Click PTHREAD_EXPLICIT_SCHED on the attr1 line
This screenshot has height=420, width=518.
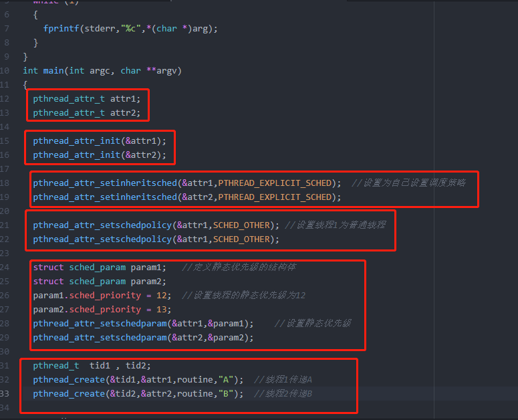[x=275, y=183]
